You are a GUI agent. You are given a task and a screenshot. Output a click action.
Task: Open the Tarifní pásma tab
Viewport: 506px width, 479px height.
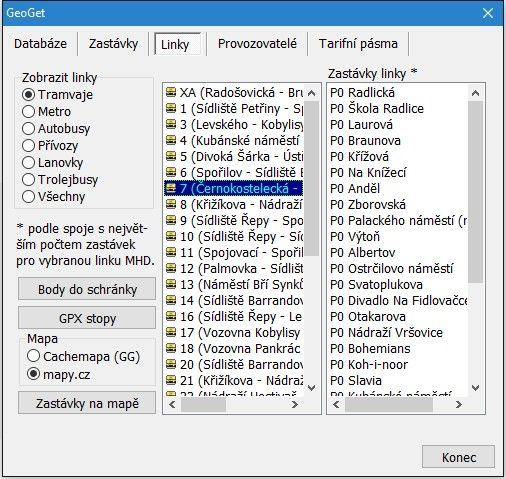pos(358,44)
